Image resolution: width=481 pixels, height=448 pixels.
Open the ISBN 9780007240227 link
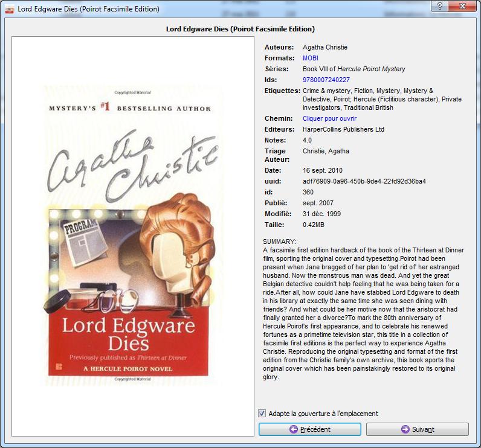pos(326,80)
